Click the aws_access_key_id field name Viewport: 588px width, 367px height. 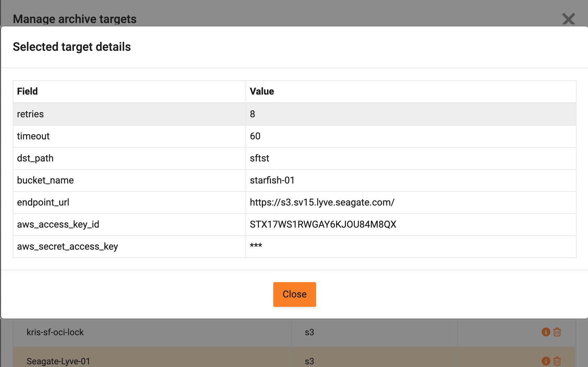pos(58,224)
